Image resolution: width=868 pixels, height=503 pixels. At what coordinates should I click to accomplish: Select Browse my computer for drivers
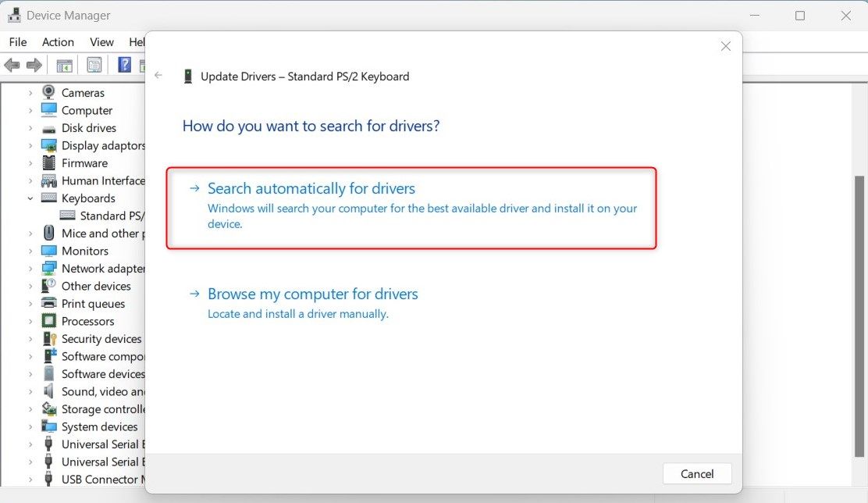pos(312,294)
